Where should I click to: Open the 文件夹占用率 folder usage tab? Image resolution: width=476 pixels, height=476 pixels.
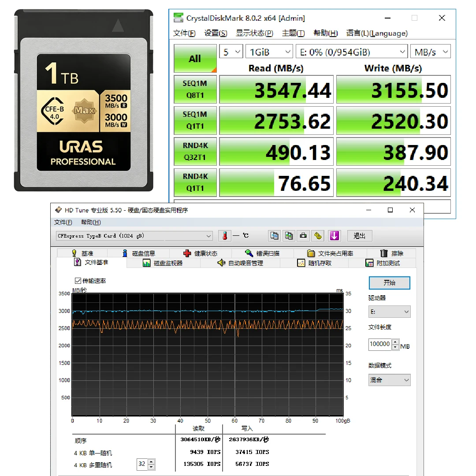tap(330, 253)
